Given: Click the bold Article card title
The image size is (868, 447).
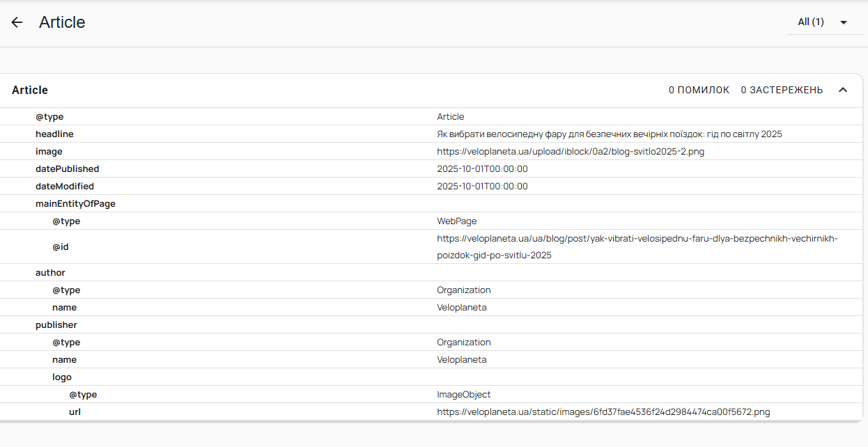Looking at the screenshot, I should pyautogui.click(x=30, y=90).
